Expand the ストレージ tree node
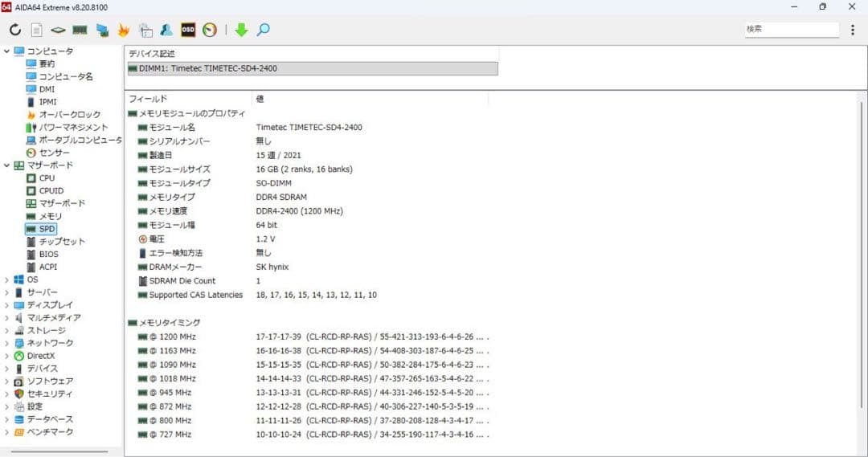 (6, 331)
